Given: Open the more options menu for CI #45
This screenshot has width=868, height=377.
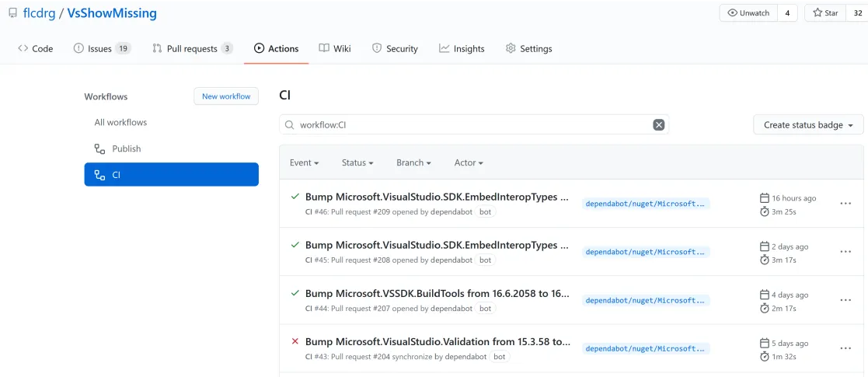Looking at the screenshot, I should point(845,251).
